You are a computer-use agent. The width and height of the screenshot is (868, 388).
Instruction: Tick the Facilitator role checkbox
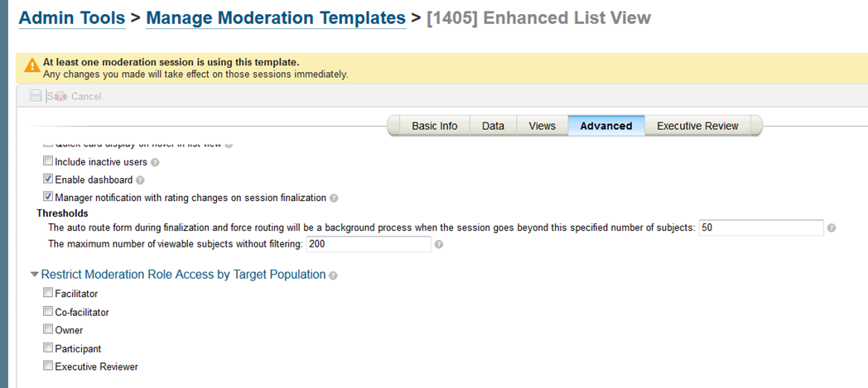click(48, 293)
